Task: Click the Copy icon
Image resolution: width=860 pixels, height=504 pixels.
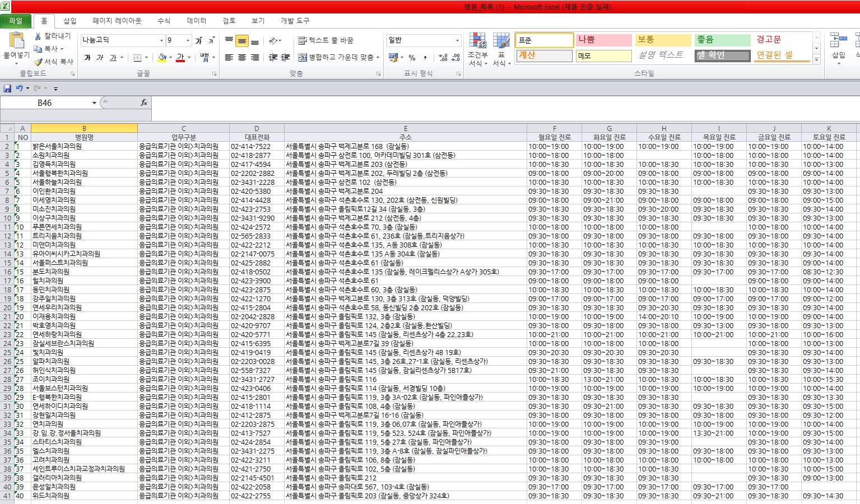Action: click(38, 49)
